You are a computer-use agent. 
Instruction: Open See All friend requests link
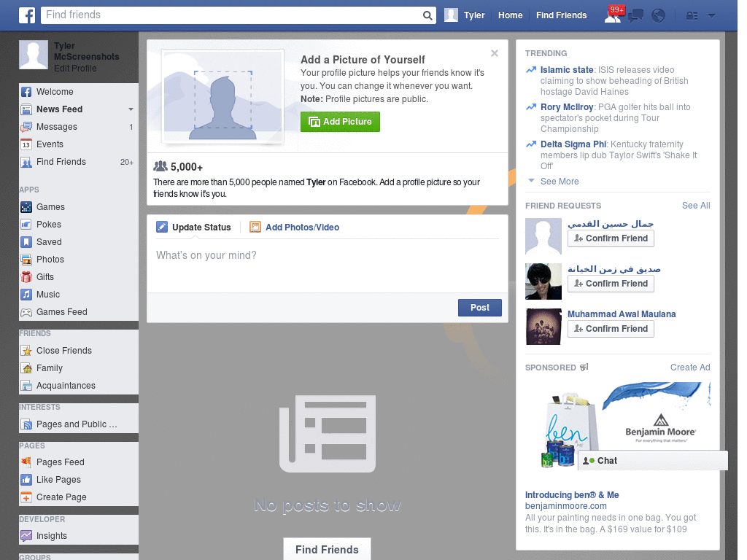click(696, 205)
